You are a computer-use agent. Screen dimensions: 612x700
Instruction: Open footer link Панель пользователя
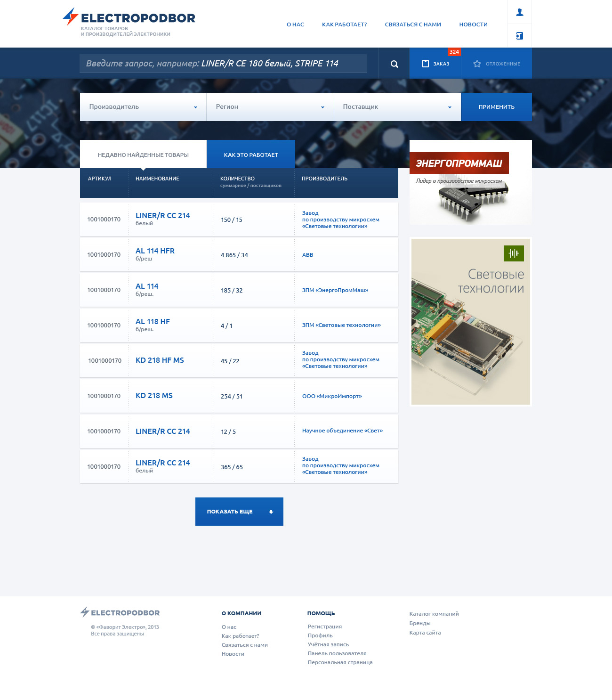pos(337,653)
